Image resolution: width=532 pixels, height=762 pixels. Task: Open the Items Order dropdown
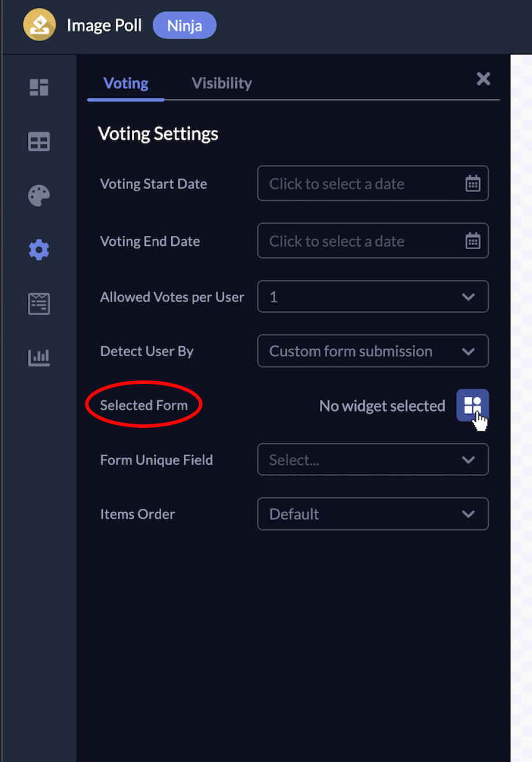coord(373,514)
